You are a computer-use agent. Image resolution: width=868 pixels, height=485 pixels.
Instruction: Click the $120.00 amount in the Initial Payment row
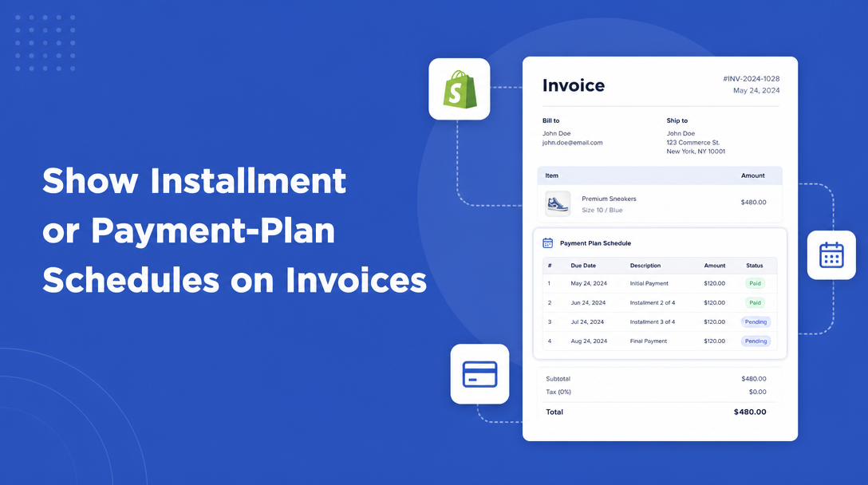pyautogui.click(x=715, y=283)
